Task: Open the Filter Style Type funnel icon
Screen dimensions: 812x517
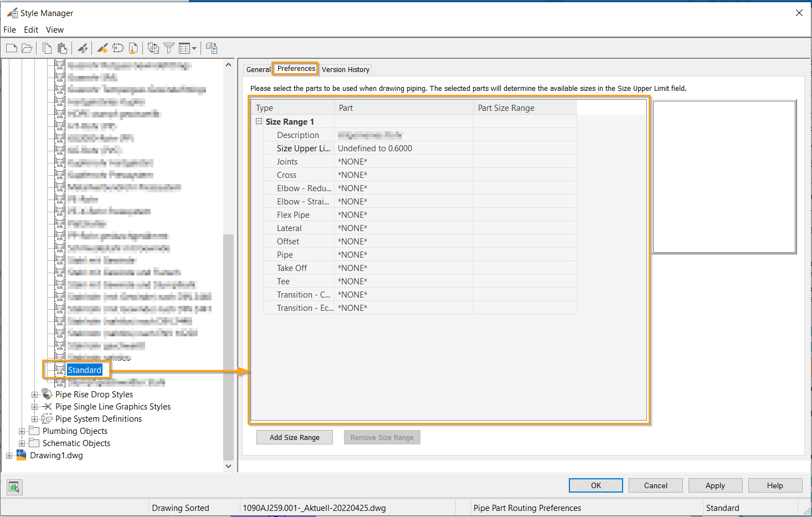Action: pyautogui.click(x=168, y=48)
